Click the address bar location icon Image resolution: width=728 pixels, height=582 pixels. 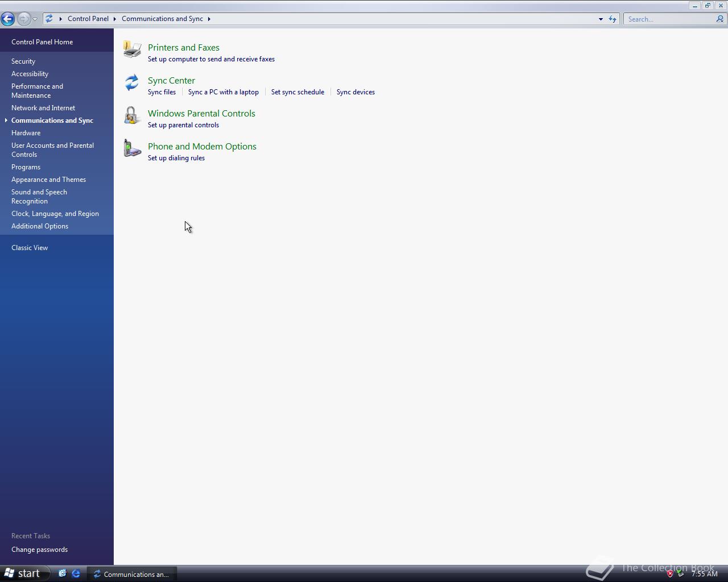pyautogui.click(x=49, y=19)
